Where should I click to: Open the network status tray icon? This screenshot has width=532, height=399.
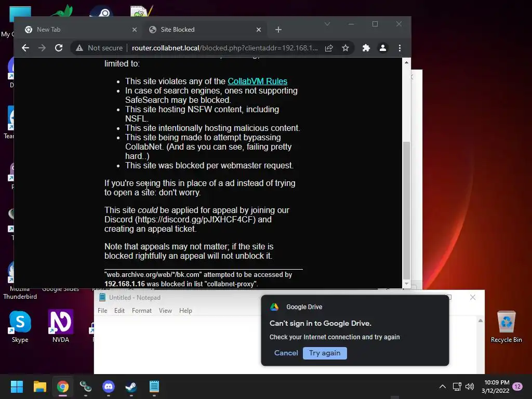457,387
